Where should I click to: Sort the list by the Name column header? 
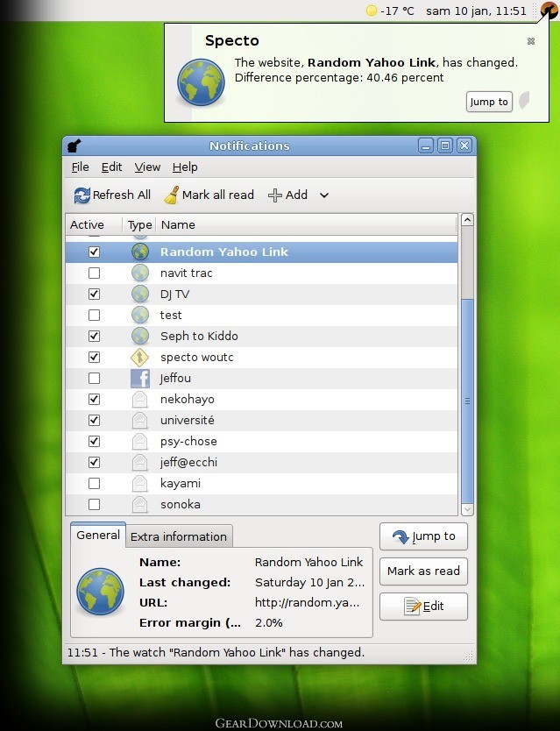tap(306, 224)
